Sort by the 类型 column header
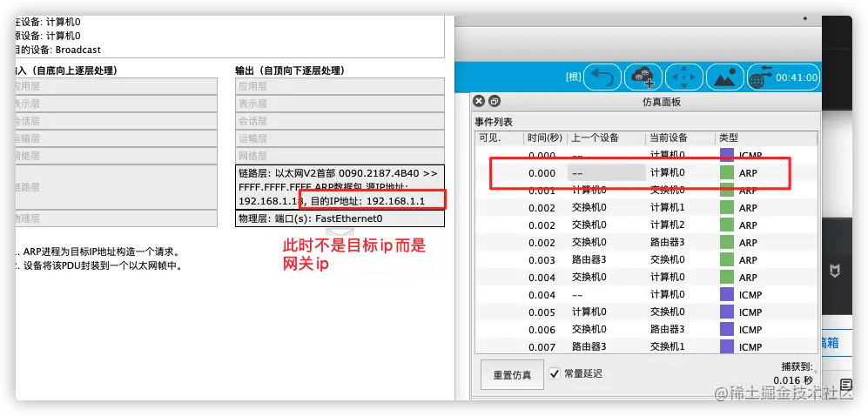 [765, 138]
